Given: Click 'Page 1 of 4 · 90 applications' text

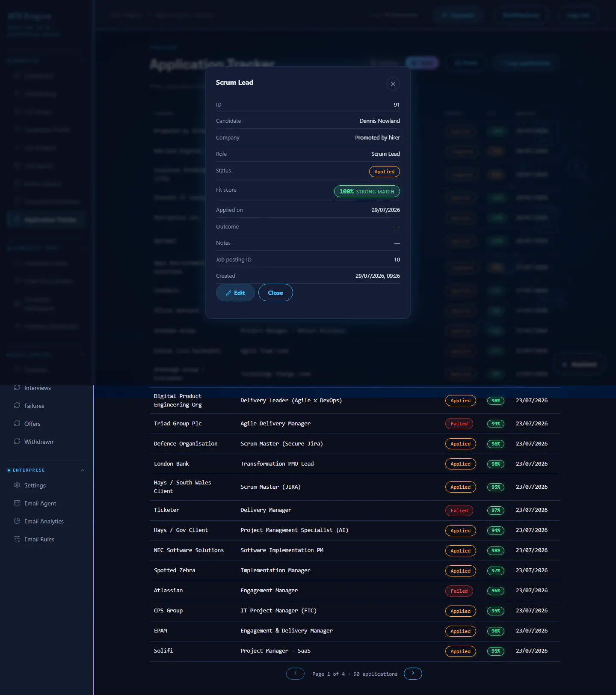Looking at the screenshot, I should 355,674.
